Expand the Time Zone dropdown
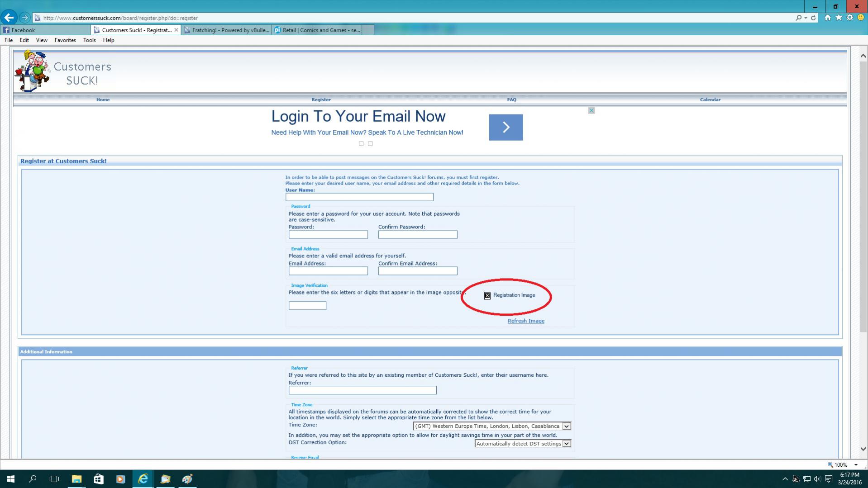Viewport: 868px width, 488px height. [566, 426]
